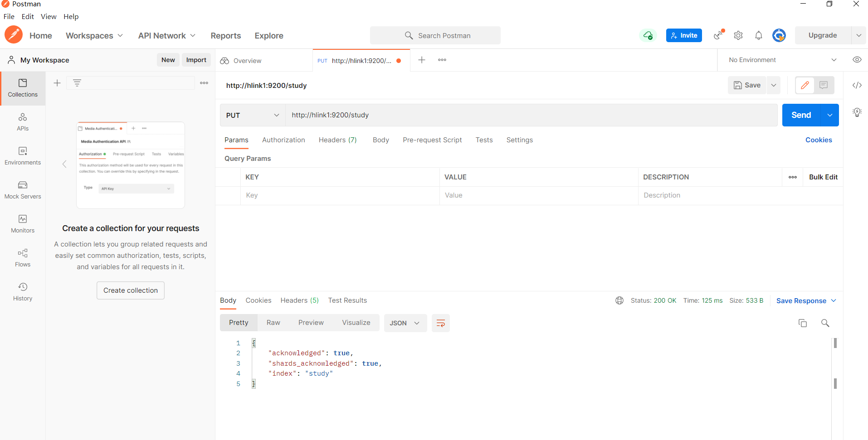Expand the Save Response options
This screenshot has height=440, width=868.
tap(834, 300)
